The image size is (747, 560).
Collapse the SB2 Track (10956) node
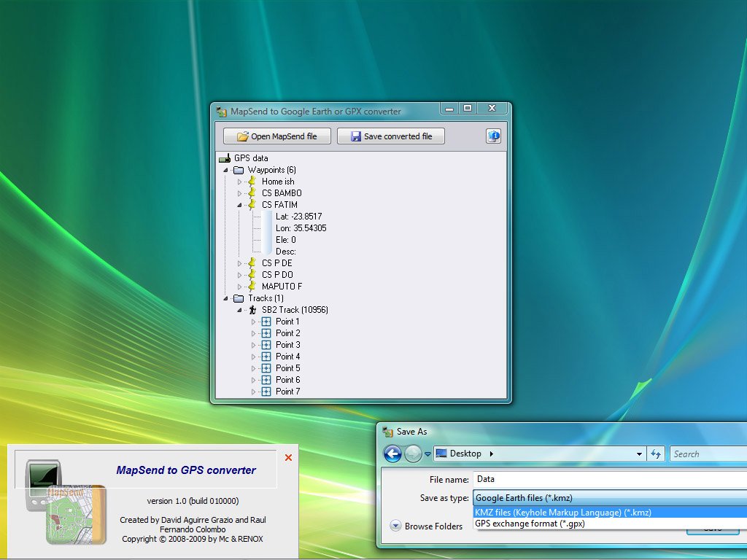coord(239,310)
